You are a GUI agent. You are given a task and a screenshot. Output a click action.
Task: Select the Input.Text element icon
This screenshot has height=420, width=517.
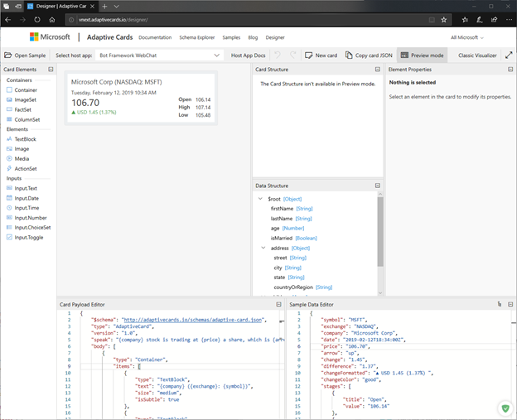(9, 188)
